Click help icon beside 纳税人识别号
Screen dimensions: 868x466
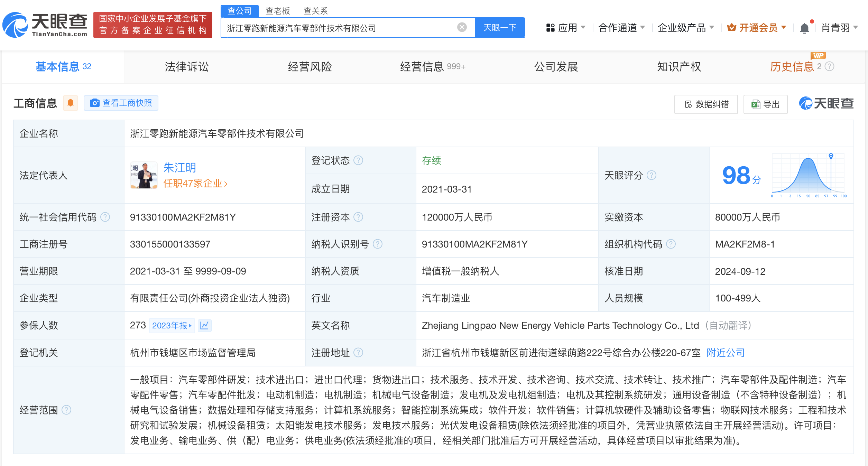378,244
